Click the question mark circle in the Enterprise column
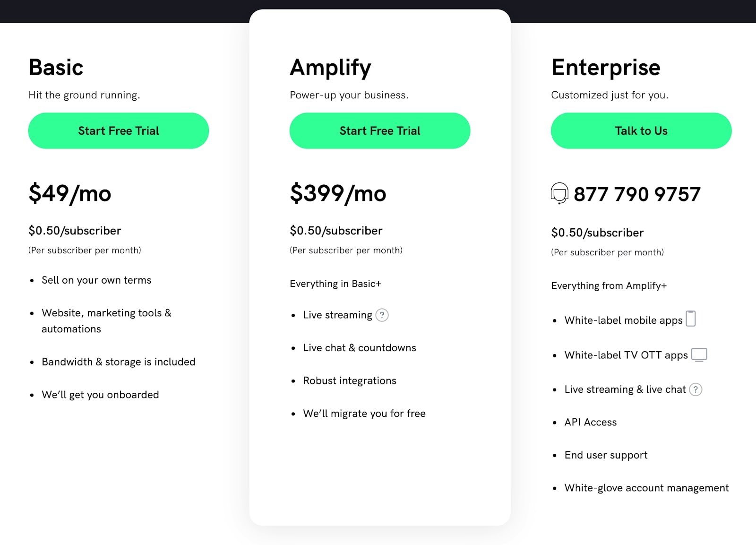This screenshot has width=756, height=545. click(696, 389)
